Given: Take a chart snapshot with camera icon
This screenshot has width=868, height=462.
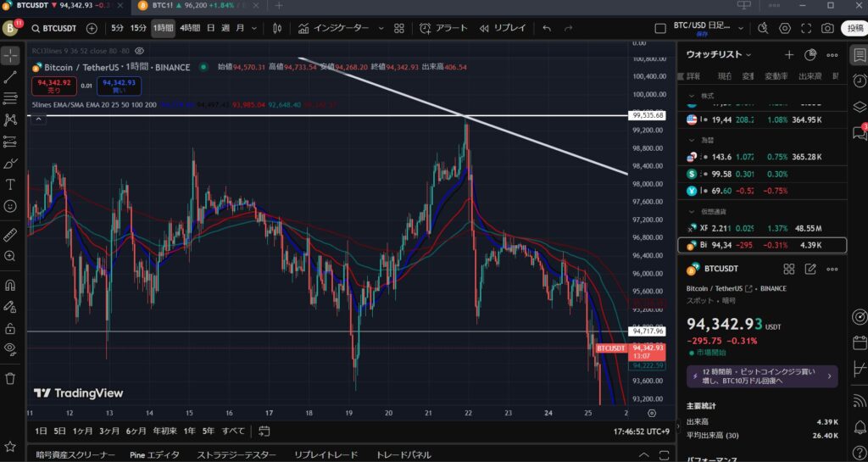Looking at the screenshot, I should [x=827, y=28].
